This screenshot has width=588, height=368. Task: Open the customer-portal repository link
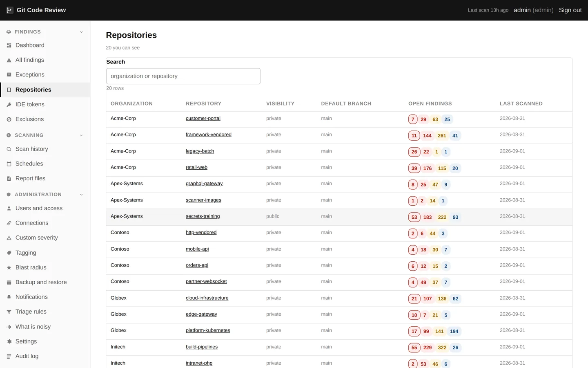[x=203, y=119]
